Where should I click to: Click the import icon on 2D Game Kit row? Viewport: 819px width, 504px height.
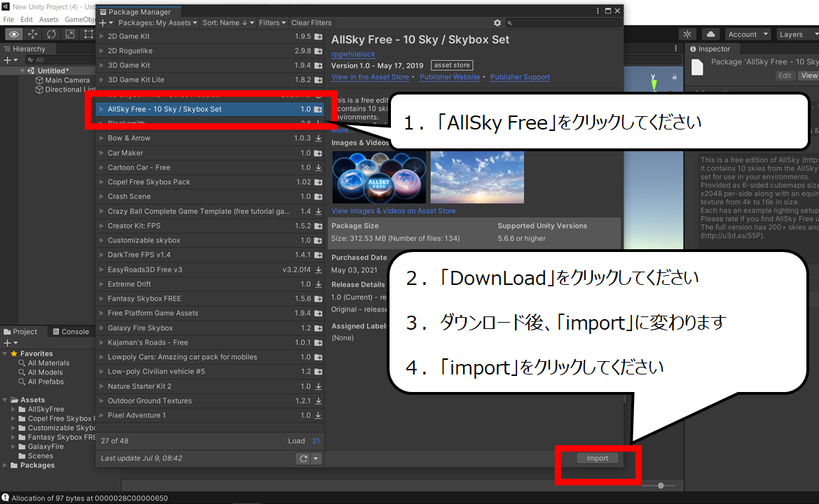pos(318,36)
